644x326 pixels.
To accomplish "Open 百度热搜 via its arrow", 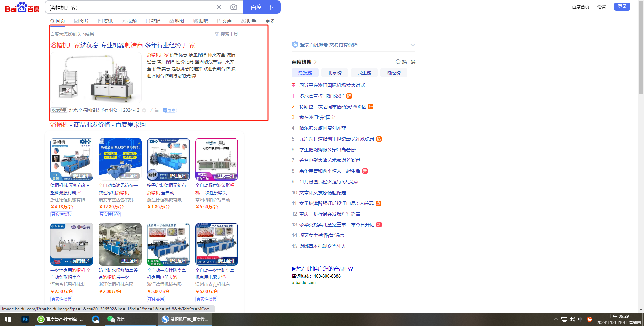I will pos(315,62).
